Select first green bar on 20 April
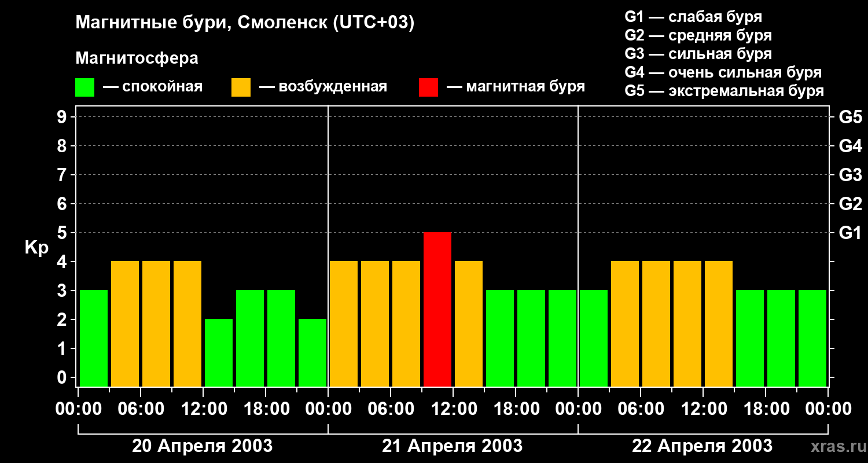Screen dimensions: 868x463 pyautogui.click(x=94, y=338)
